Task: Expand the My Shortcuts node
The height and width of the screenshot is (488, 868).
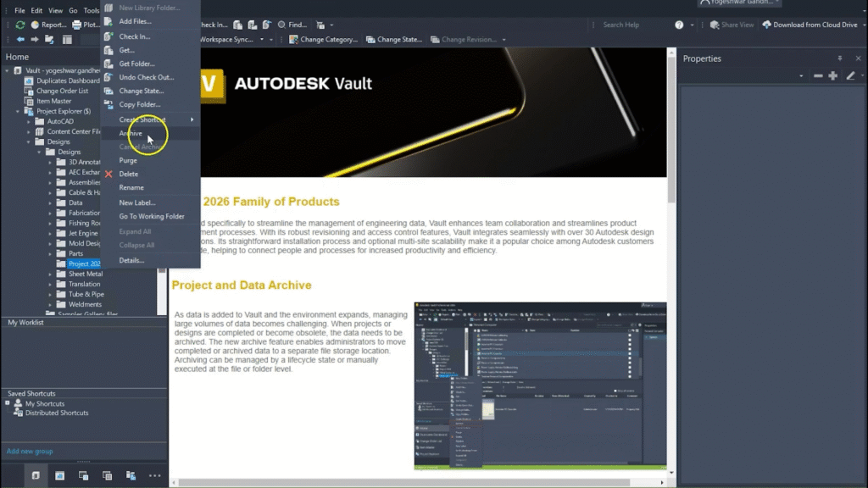Action: tap(7, 403)
